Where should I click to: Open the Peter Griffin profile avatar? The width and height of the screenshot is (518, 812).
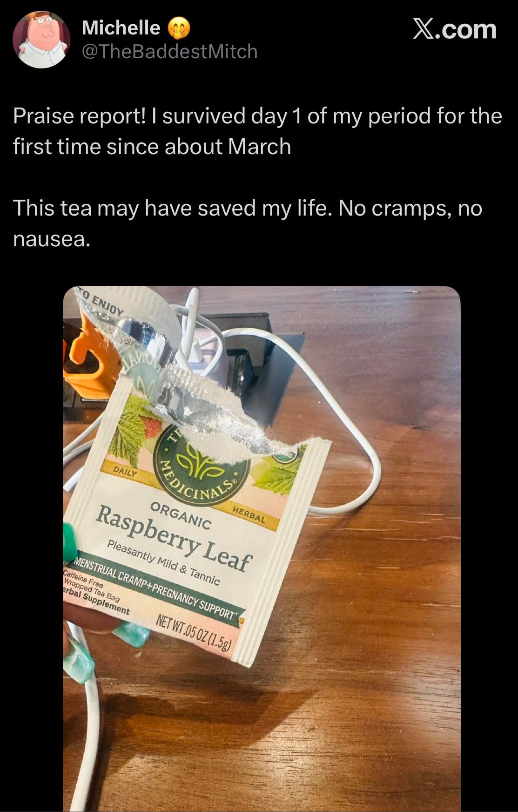pyautogui.click(x=41, y=40)
